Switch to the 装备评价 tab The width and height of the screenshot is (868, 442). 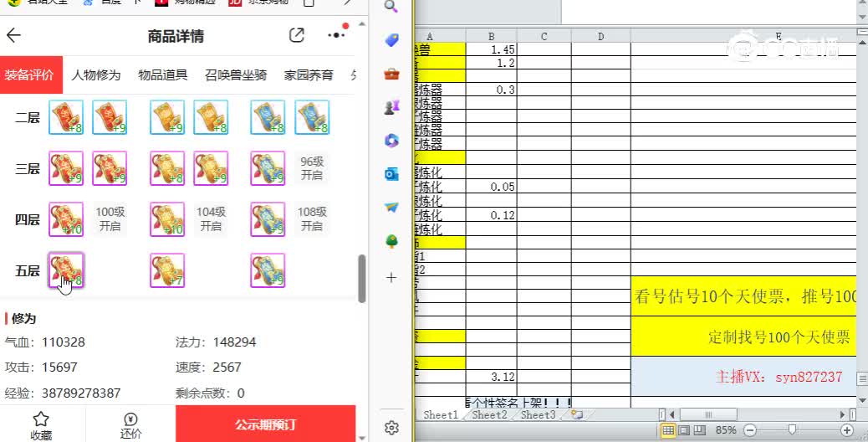click(29, 75)
